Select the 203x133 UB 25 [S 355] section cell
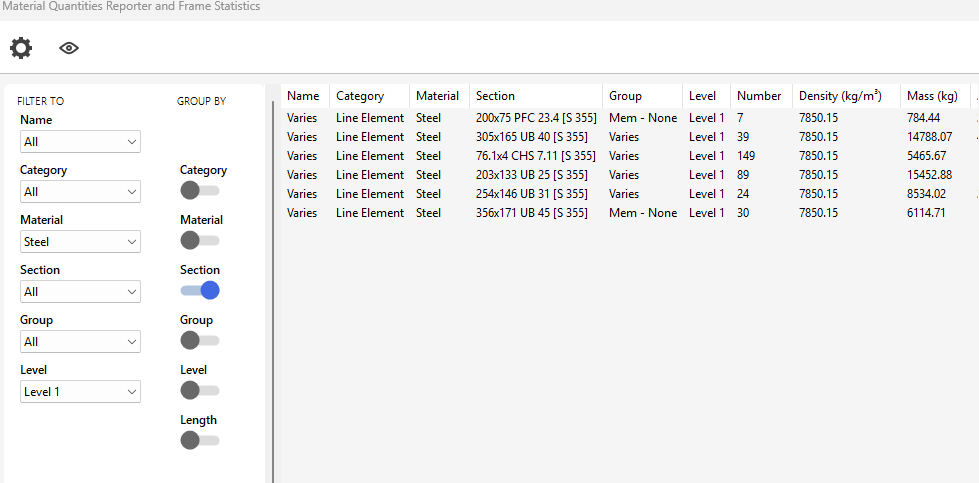979x483 pixels. coord(531,175)
